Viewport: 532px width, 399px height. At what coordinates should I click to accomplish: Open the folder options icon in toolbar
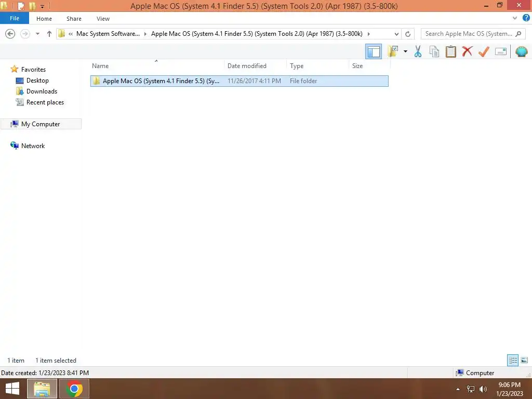coord(393,51)
